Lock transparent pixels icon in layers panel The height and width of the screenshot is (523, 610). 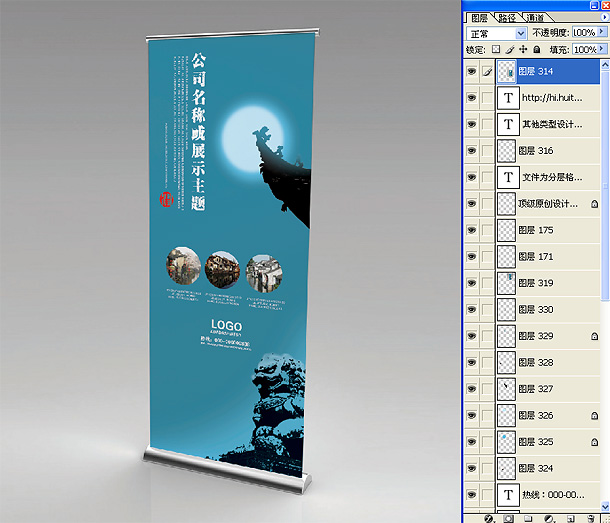496,49
